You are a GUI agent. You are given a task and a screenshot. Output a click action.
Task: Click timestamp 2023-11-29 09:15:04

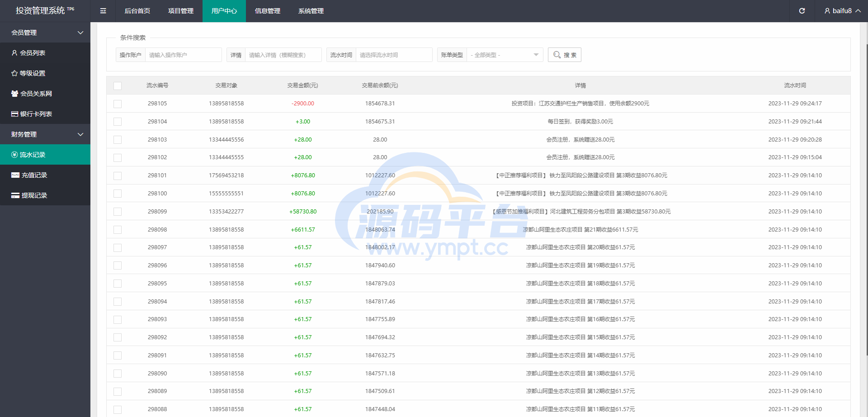(x=795, y=157)
